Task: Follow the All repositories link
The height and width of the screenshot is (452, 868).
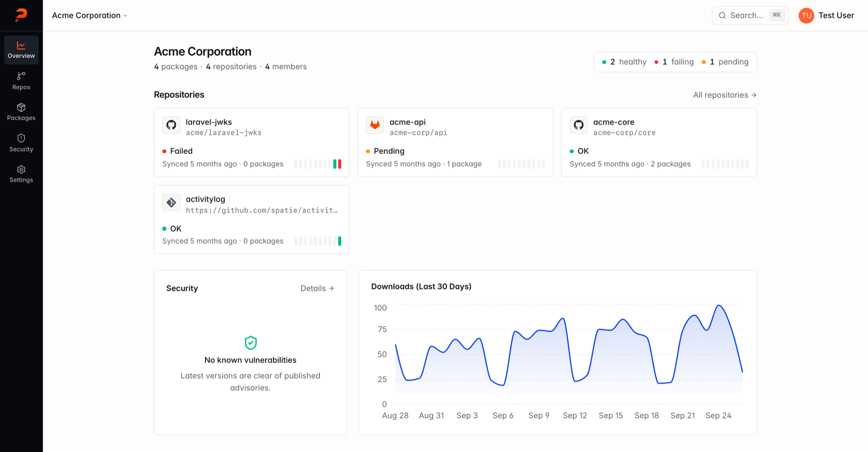Action: tap(725, 95)
